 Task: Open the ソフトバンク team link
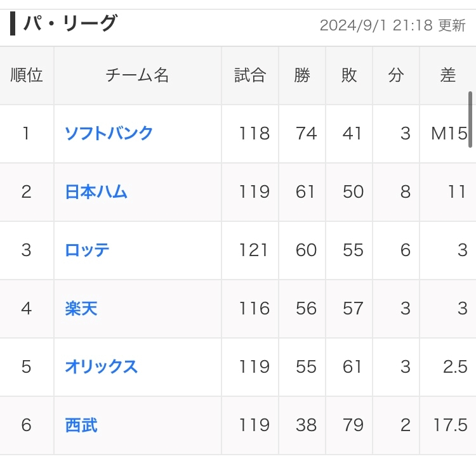click(109, 134)
